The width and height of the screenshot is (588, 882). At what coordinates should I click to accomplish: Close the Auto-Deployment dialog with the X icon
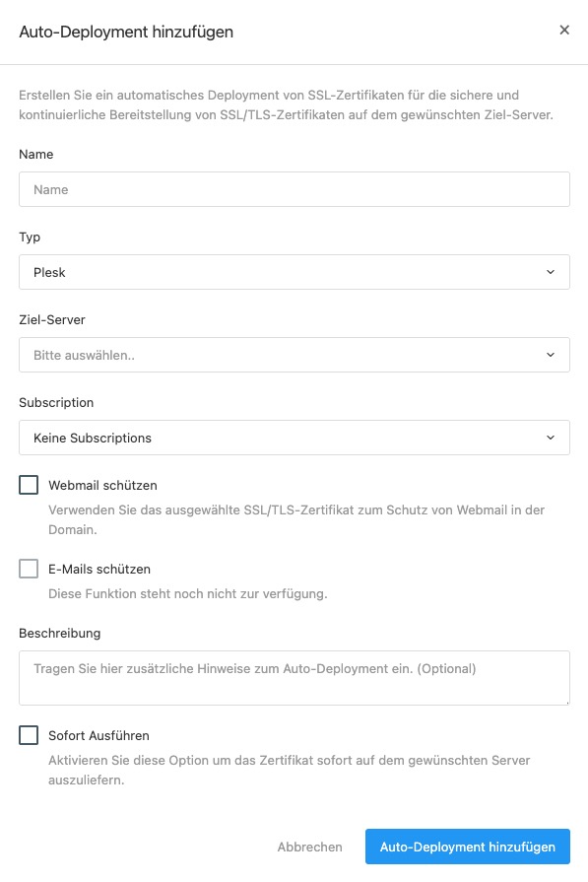[x=564, y=30]
